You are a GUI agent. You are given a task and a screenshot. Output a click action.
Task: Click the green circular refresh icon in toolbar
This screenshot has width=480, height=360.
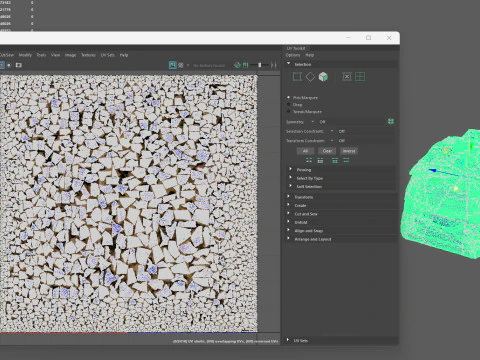pos(237,65)
